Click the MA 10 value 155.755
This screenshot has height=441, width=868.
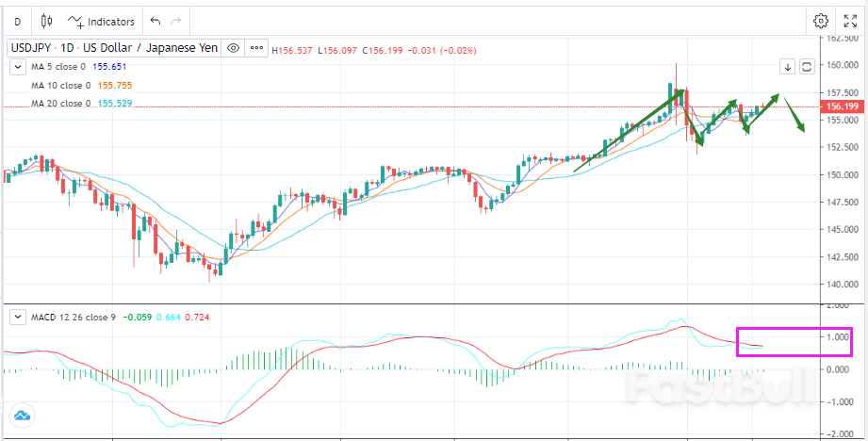pos(115,86)
